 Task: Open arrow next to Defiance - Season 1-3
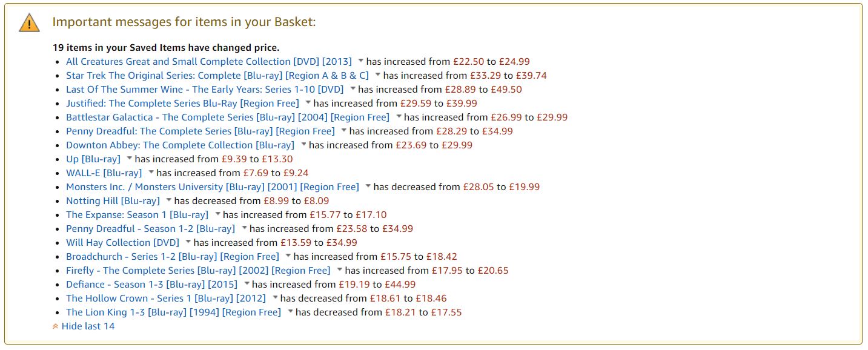pos(247,284)
